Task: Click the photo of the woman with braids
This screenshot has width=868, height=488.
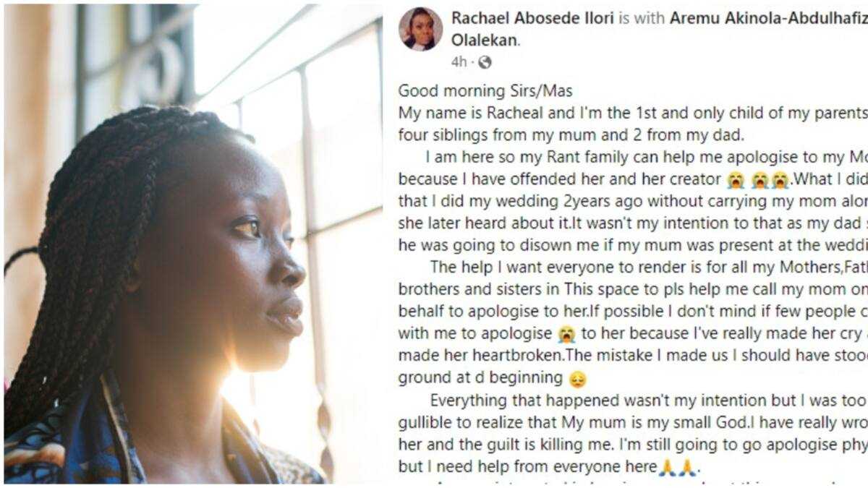Action: click(x=193, y=244)
